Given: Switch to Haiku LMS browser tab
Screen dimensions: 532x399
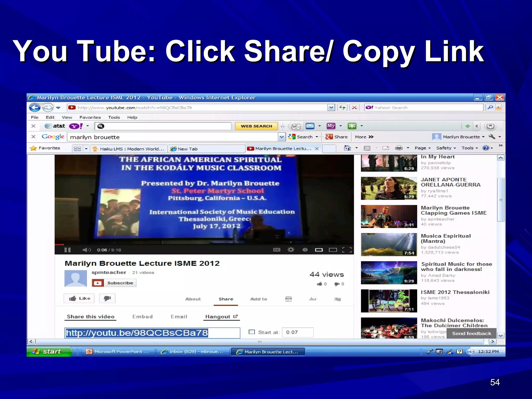Looking at the screenshot, I should tap(129, 149).
